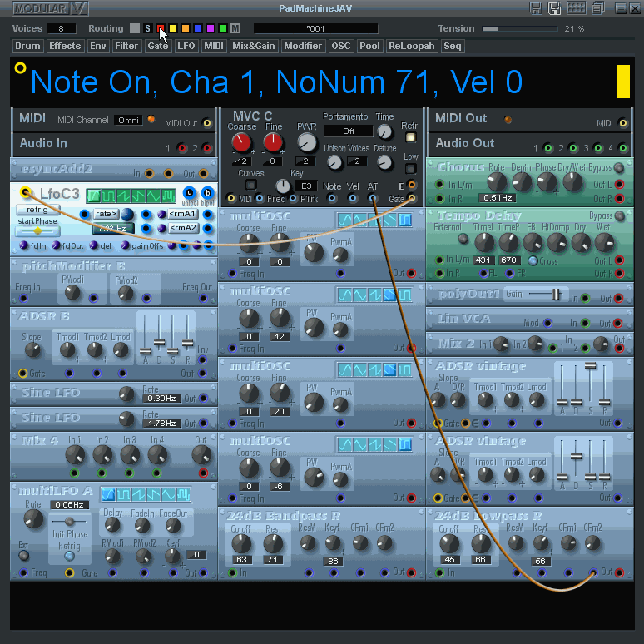Click the MIDI jack on the MIDI Out module
644x644 pixels.
pos(623,123)
